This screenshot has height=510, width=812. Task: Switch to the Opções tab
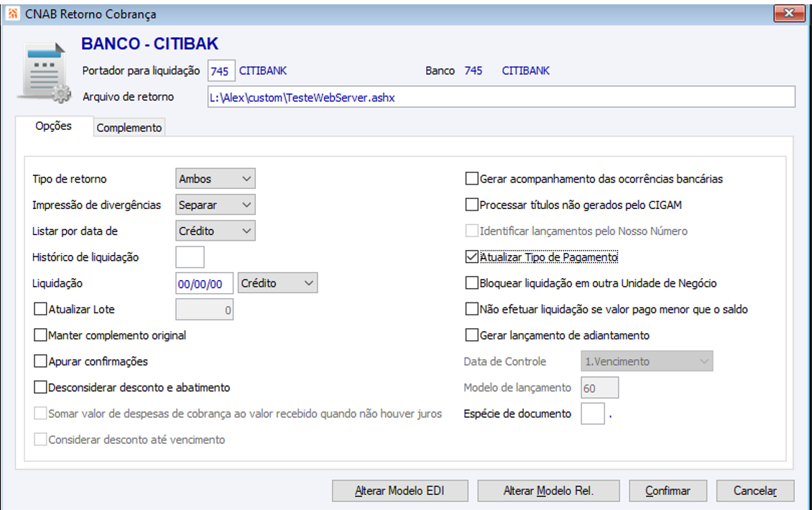click(53, 126)
